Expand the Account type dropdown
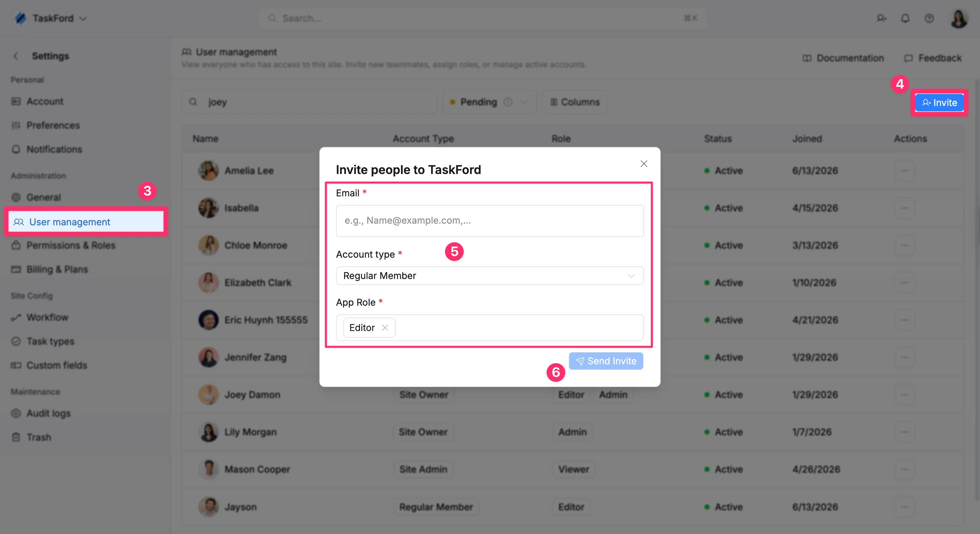 pos(490,276)
